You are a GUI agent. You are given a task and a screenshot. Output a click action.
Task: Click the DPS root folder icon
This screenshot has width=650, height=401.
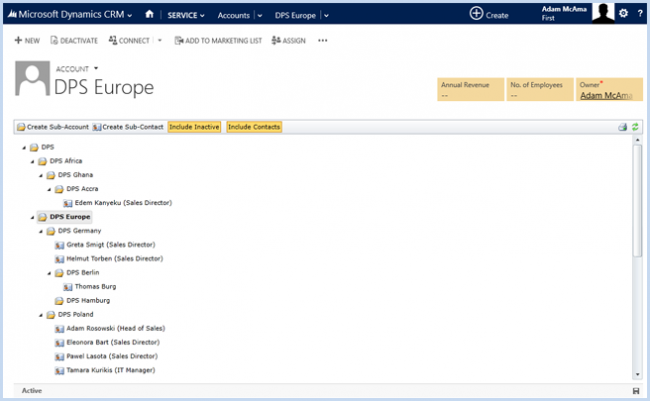tap(34, 147)
